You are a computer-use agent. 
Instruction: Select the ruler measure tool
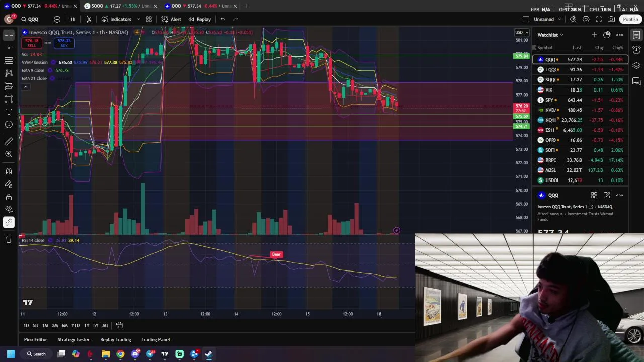[x=9, y=141]
